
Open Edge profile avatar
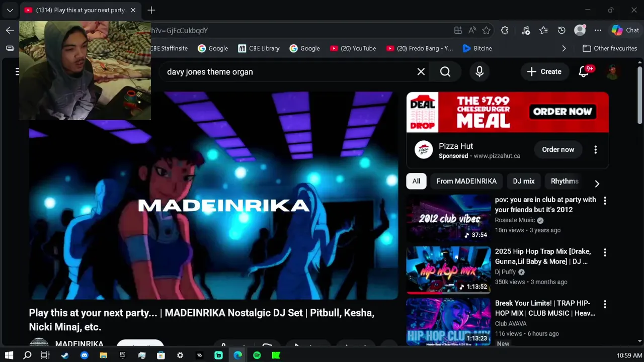coord(580,30)
